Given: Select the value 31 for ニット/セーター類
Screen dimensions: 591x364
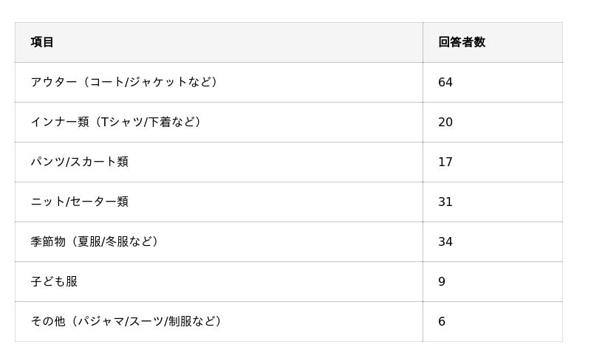Looking at the screenshot, I should point(445,202).
